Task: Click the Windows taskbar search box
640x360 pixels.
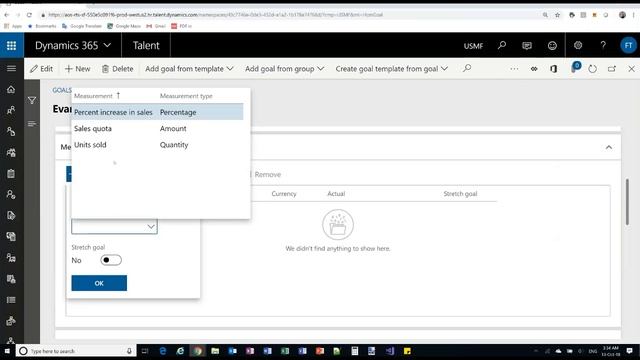Action: [76, 351]
